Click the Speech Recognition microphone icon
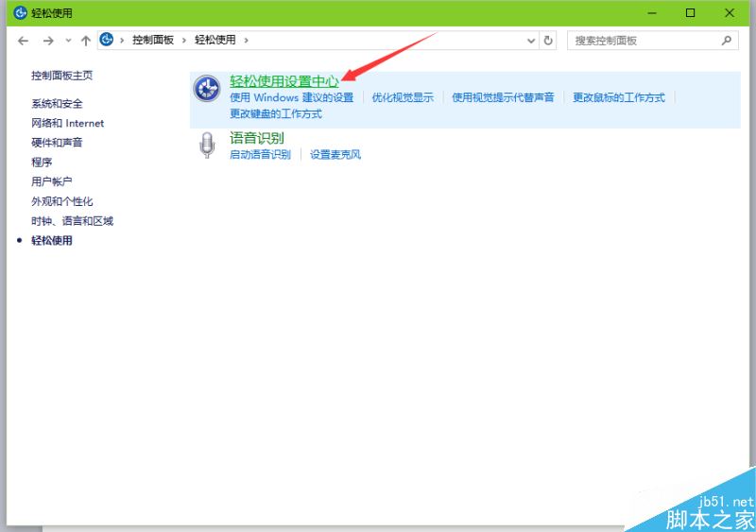 click(x=207, y=146)
